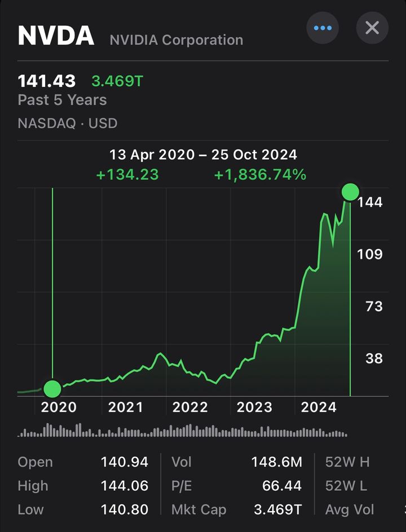Tap the Vol value 148.6M

(277, 462)
